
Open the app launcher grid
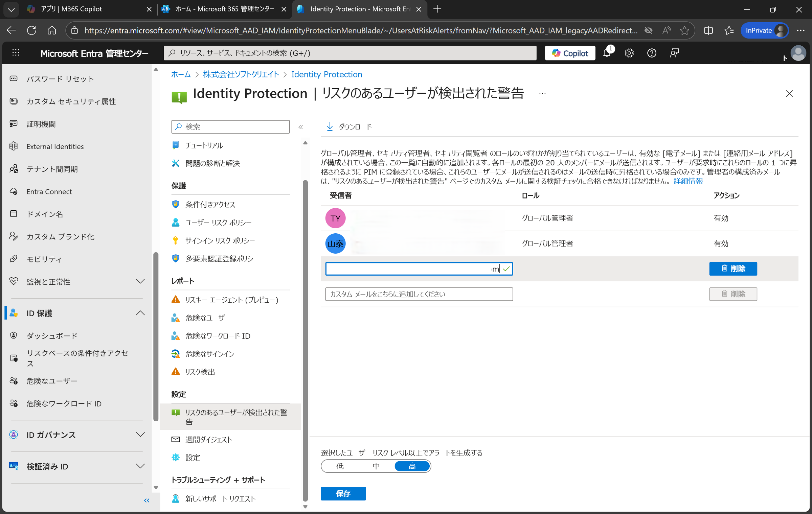(x=16, y=53)
